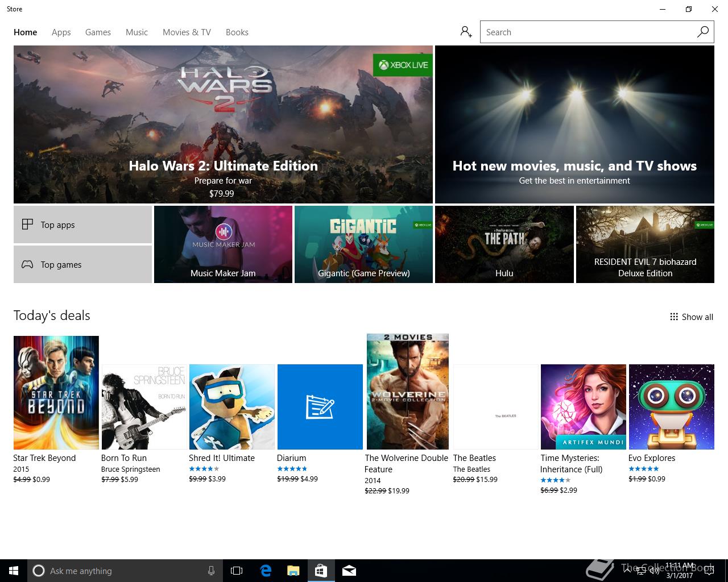728x582 pixels.
Task: Open the Halo Wars 2 Ultimate Edition banner
Action: [223, 124]
